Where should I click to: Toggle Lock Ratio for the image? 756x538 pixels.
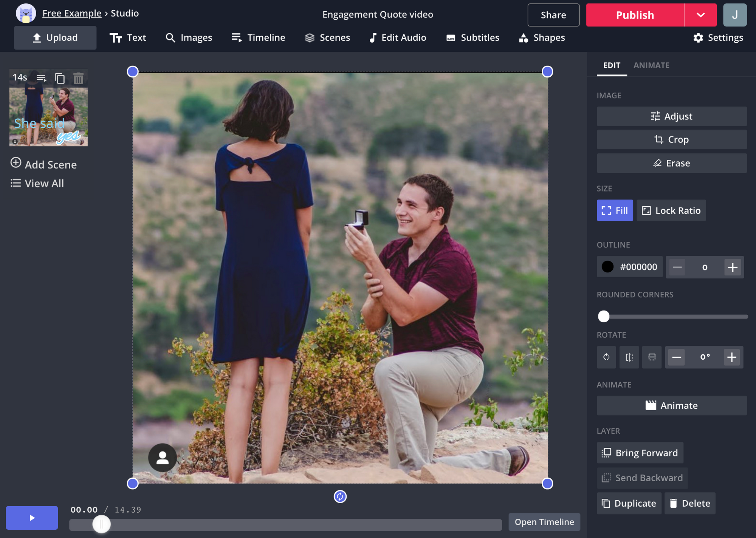tap(671, 210)
